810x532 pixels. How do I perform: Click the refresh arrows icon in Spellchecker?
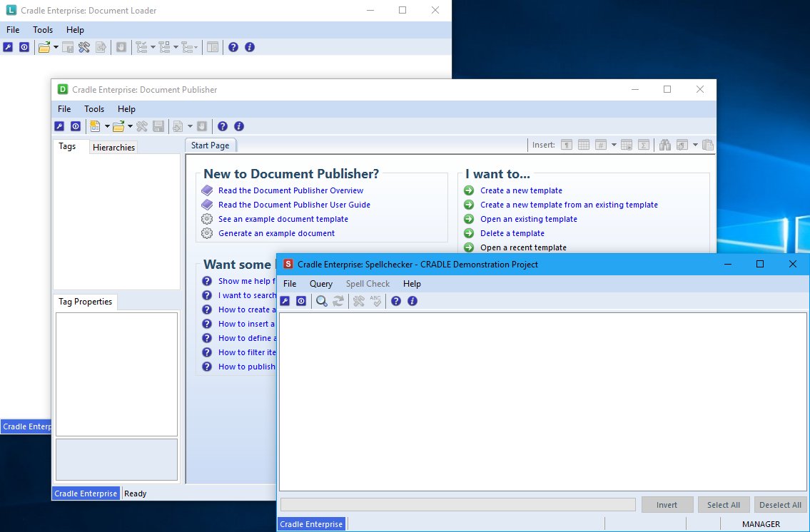tap(338, 301)
